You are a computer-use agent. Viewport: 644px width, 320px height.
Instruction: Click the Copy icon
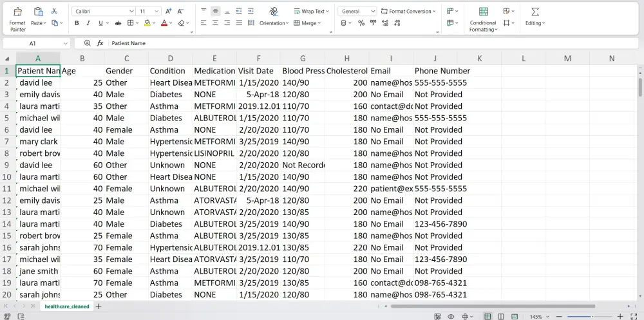[55, 23]
